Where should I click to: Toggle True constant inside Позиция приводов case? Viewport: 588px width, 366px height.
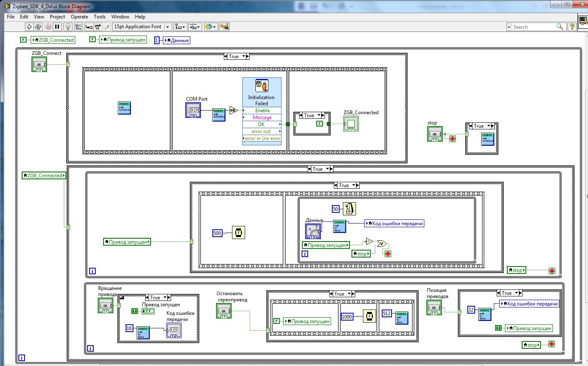point(498,328)
